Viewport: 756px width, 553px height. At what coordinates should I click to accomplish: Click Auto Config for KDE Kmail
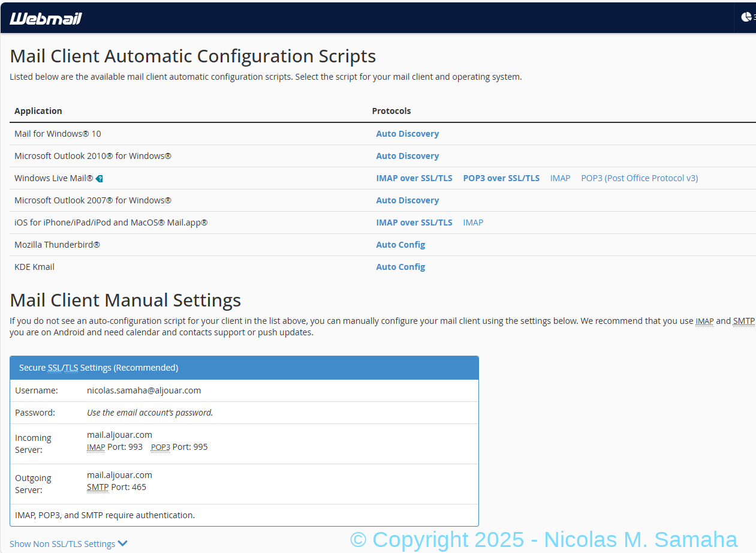point(400,267)
